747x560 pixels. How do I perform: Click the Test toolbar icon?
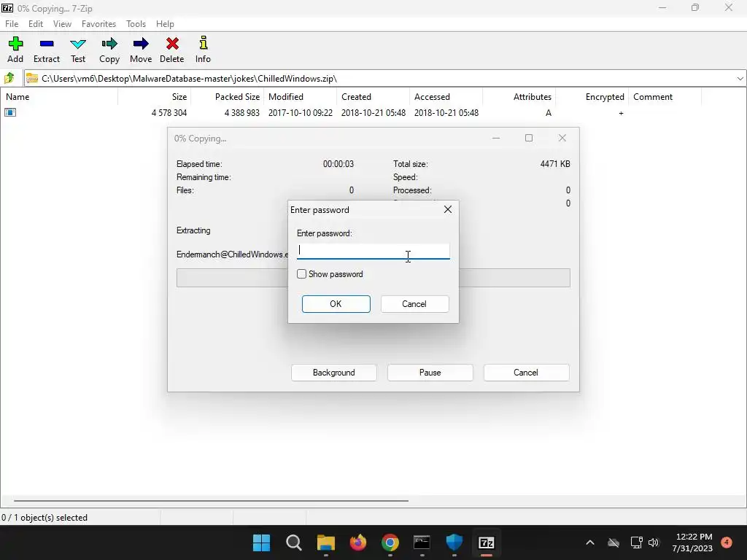tap(78, 44)
